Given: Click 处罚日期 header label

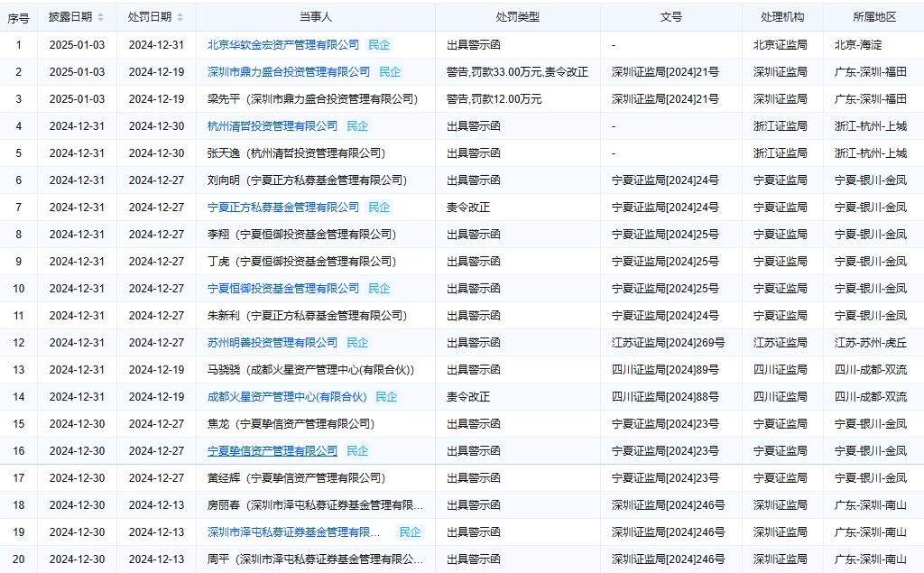Looking at the screenshot, I should (x=150, y=18).
